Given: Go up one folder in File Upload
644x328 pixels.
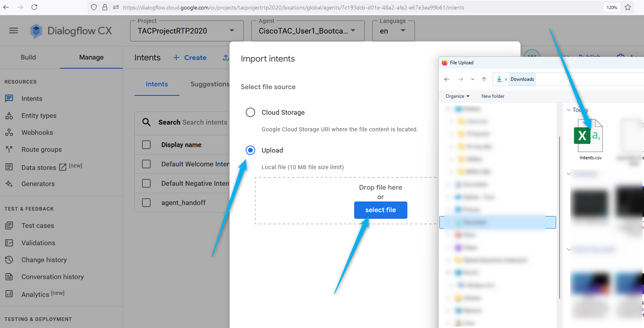Looking at the screenshot, I should 484,79.
